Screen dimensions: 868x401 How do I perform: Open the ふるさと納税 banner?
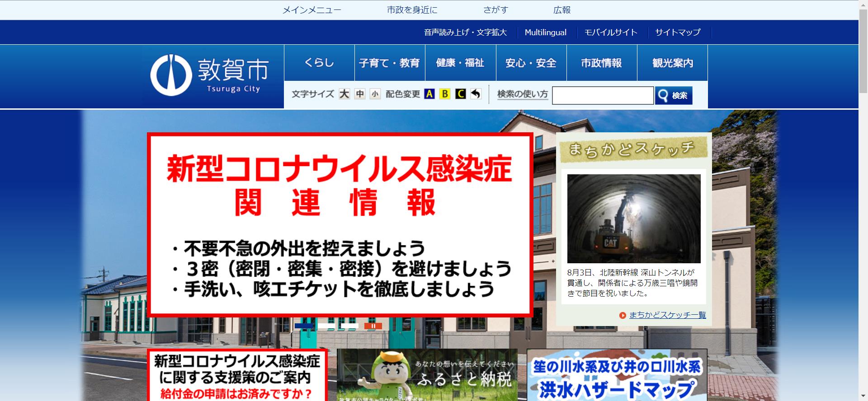click(x=427, y=375)
